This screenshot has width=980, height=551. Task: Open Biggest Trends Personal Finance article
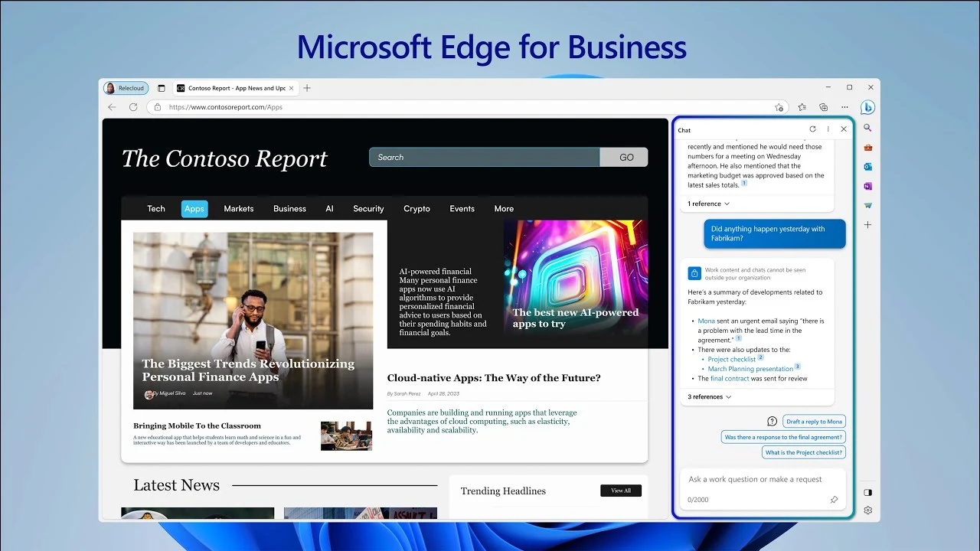[x=248, y=370]
